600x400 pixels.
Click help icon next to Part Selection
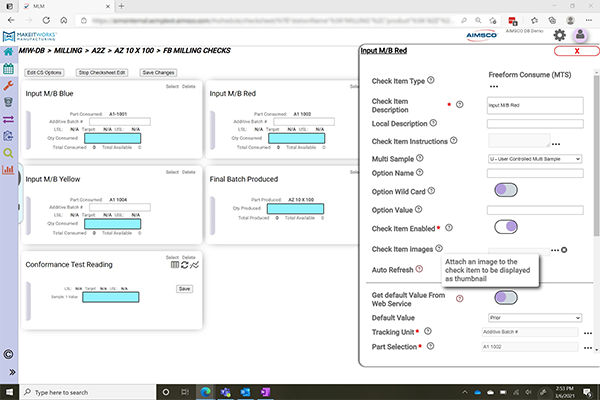[430, 346]
